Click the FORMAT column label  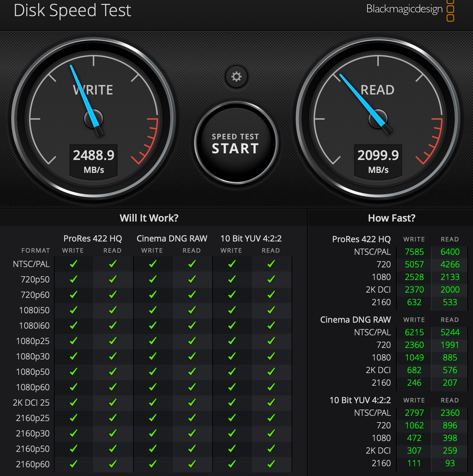click(36, 251)
